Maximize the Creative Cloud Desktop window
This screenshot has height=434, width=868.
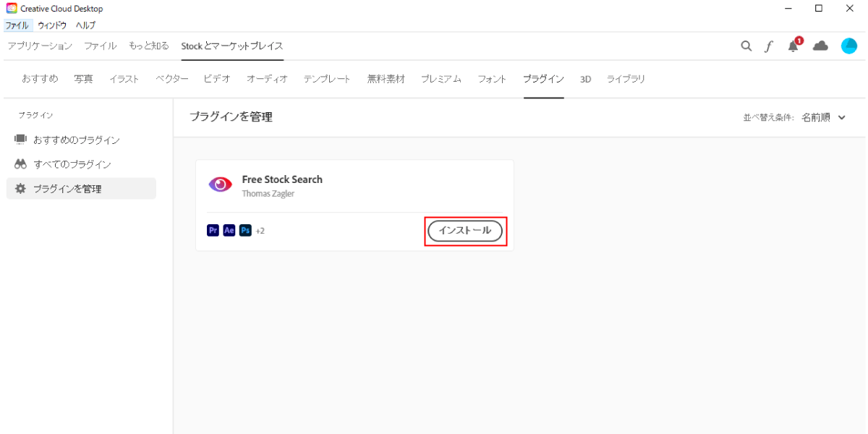click(x=819, y=9)
